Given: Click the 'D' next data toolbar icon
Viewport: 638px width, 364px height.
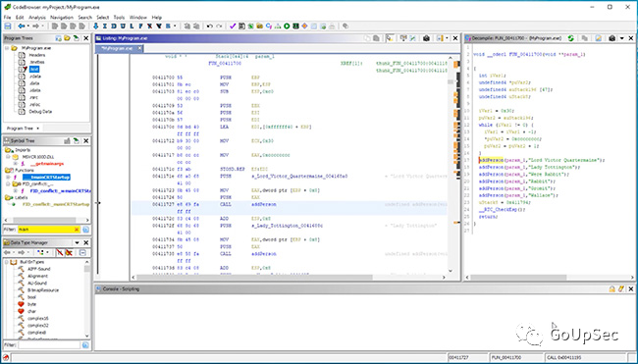Looking at the screenshot, I should 114,26.
